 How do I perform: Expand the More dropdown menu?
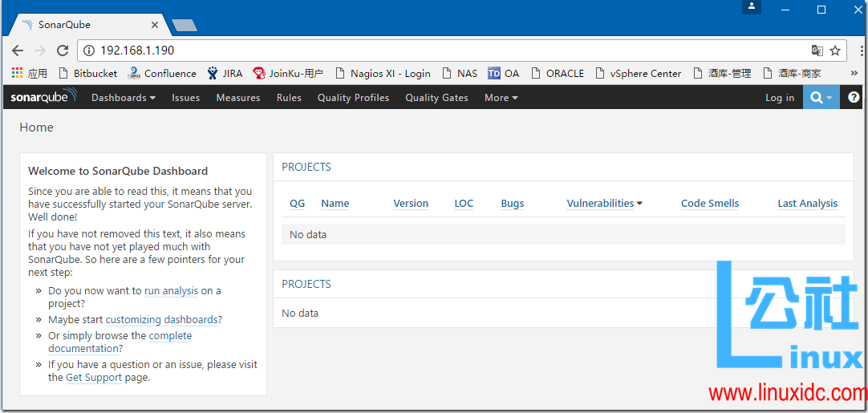501,98
